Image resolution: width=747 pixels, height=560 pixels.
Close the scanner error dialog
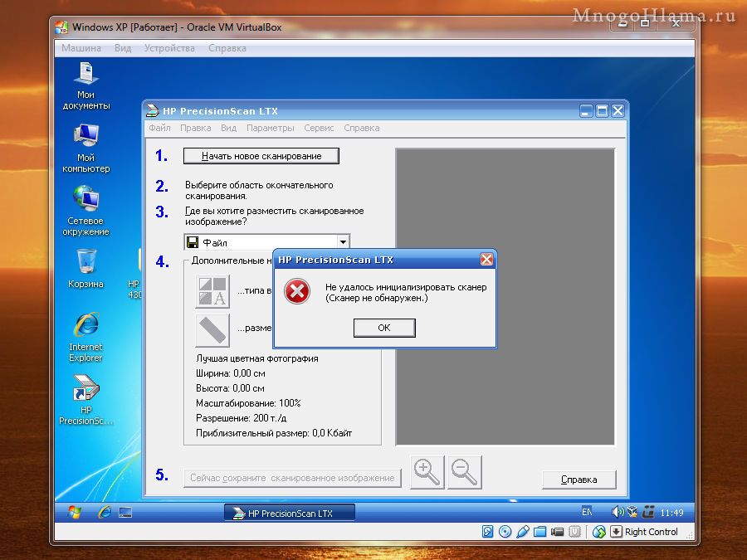[486, 260]
